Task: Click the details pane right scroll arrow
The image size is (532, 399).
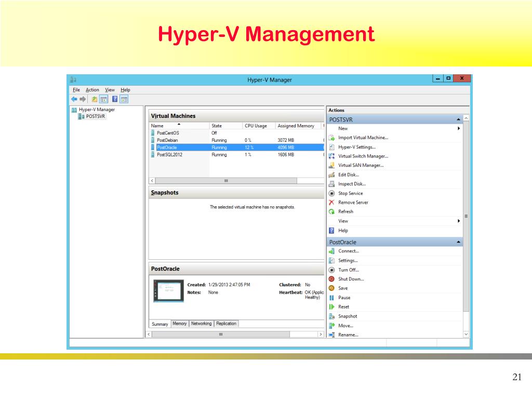Action: click(321, 335)
